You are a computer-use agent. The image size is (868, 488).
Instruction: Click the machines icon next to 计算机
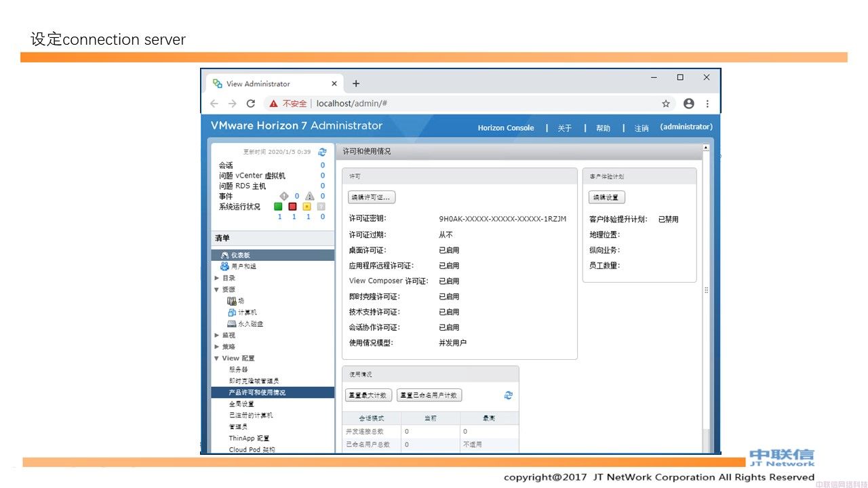[232, 312]
